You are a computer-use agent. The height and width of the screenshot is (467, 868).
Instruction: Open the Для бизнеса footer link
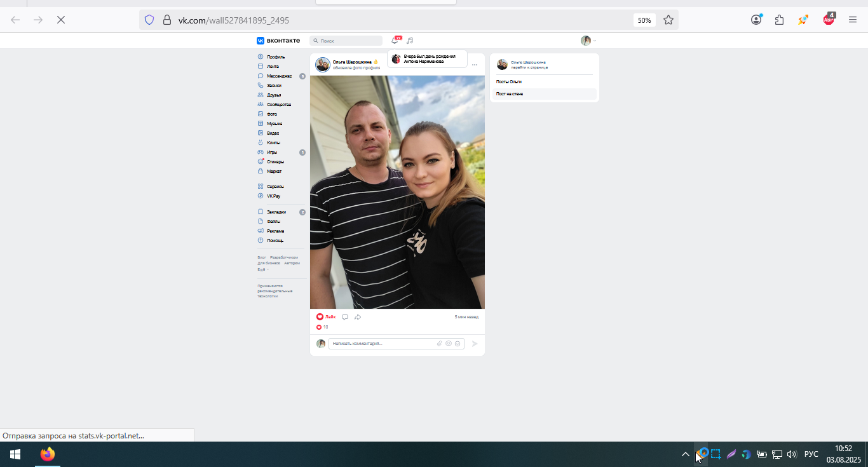(x=269, y=263)
